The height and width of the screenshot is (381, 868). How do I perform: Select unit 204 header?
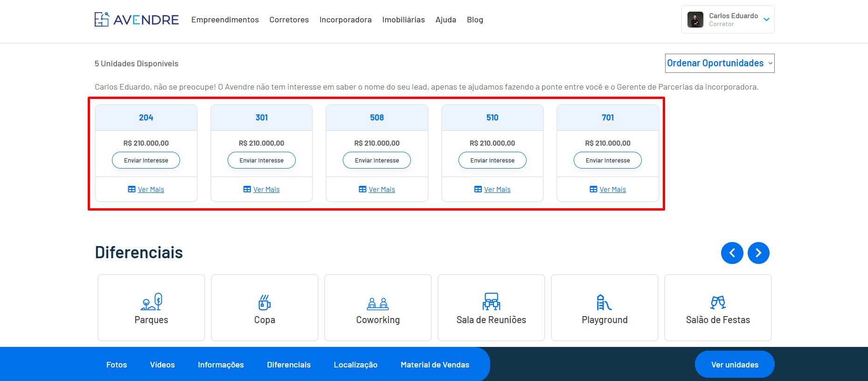tap(146, 118)
